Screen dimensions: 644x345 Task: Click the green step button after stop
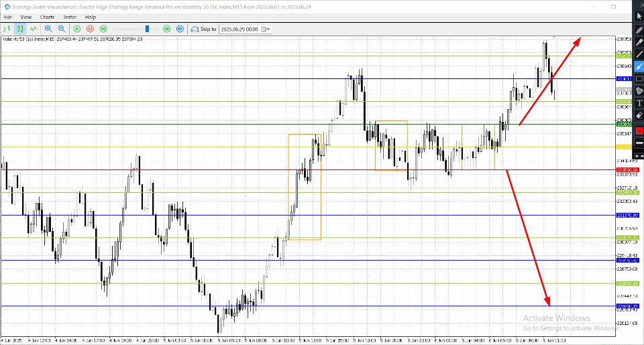(x=103, y=29)
